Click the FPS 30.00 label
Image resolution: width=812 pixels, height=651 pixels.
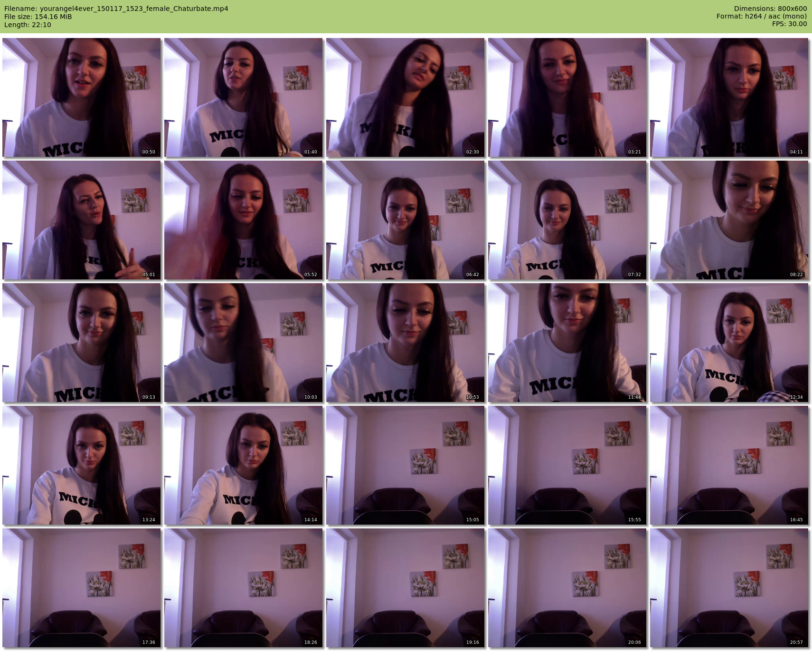coord(789,24)
